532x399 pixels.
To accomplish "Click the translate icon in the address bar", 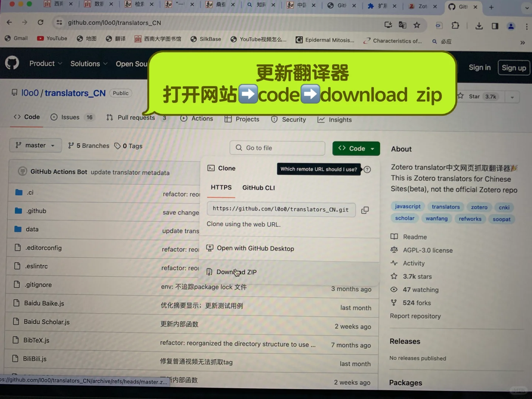I will point(402,25).
